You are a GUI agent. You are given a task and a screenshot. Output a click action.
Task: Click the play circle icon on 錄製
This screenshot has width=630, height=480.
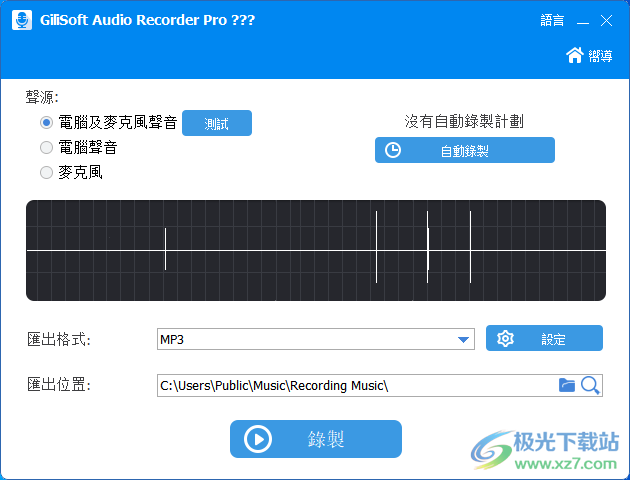click(258, 439)
